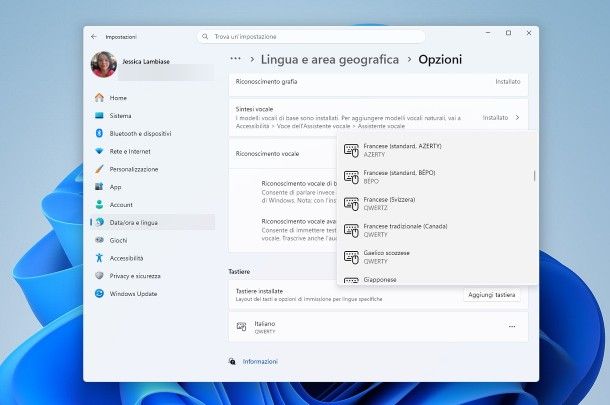Open the Italiano keyboard more options menu
Viewport: 610px width, 405px height.
click(512, 326)
